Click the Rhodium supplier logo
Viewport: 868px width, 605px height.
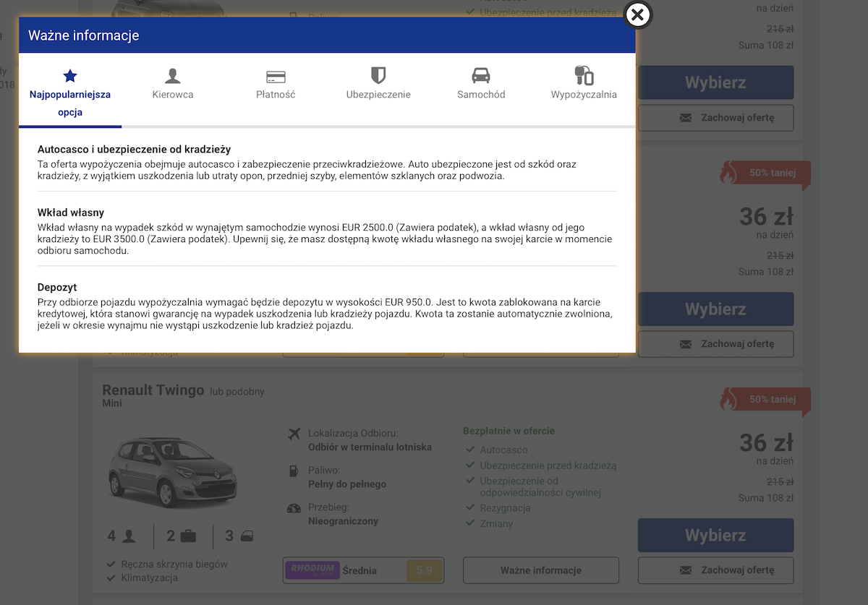312,570
